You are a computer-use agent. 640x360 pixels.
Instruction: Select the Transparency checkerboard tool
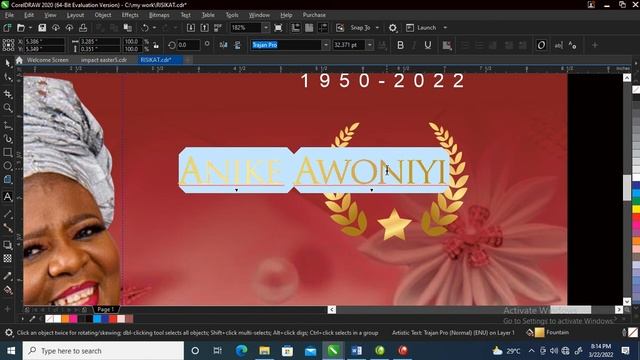(x=8, y=258)
